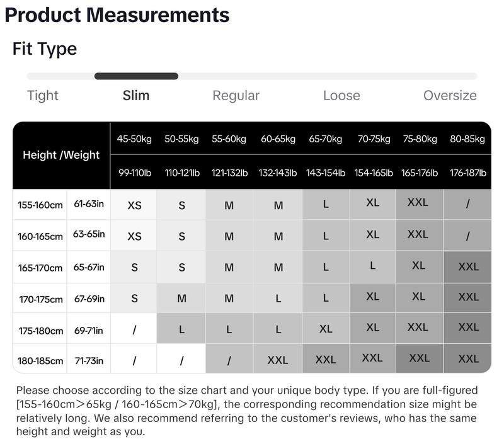Click the M cell for 170-175cm, 50-55kg
504x439 pixels.
pyautogui.click(x=181, y=299)
